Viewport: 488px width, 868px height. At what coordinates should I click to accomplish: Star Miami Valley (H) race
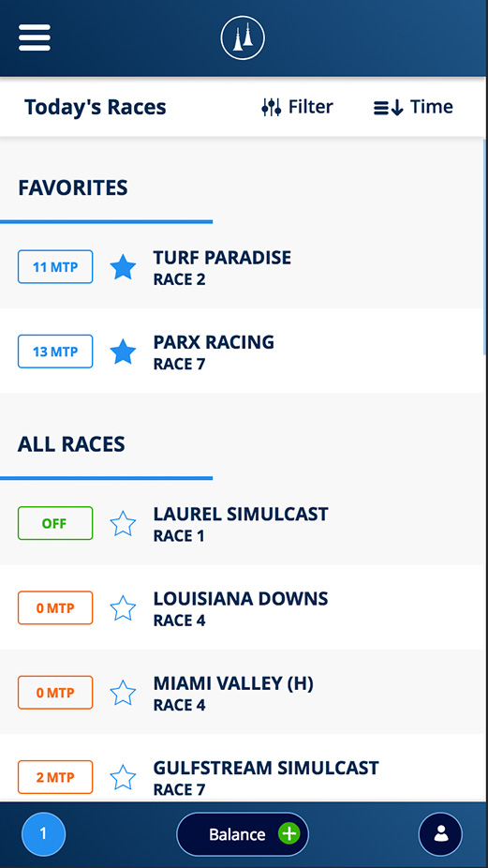pyautogui.click(x=123, y=693)
